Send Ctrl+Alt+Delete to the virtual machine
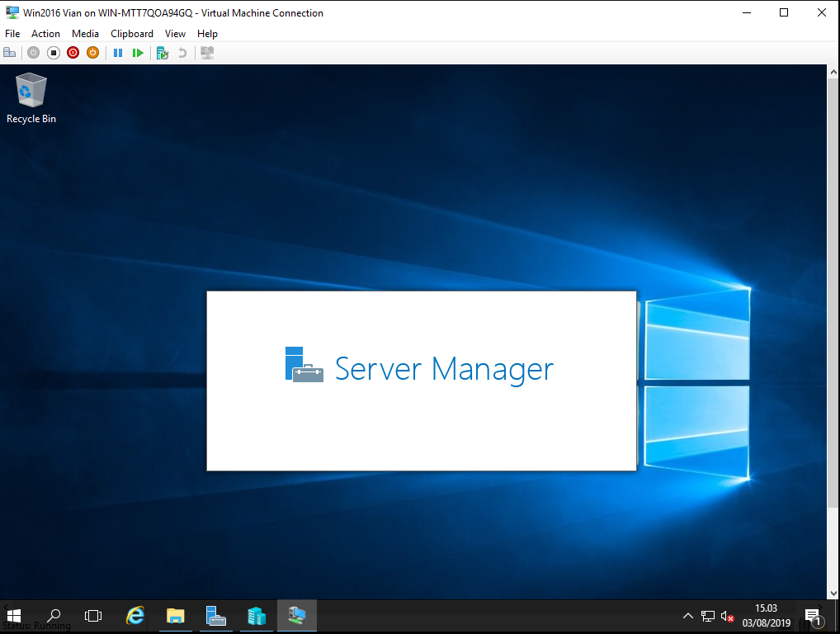Viewport: 840px width, 634px height. 9,52
